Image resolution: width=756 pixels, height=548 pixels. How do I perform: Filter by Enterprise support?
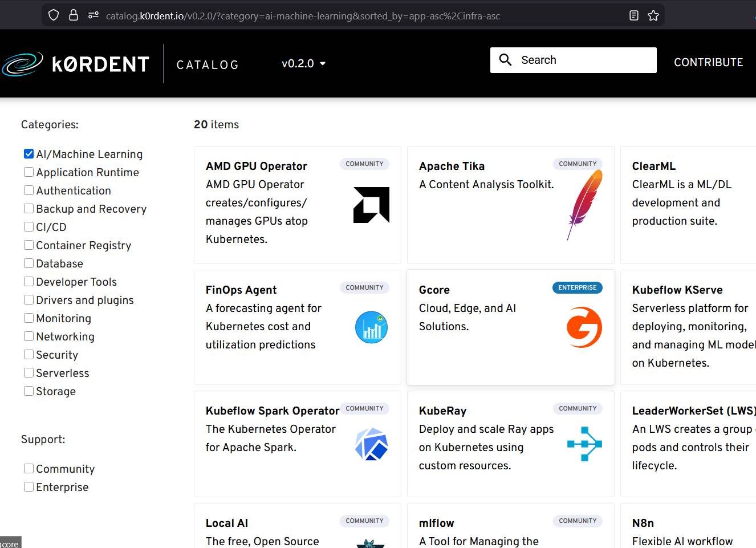[29, 486]
